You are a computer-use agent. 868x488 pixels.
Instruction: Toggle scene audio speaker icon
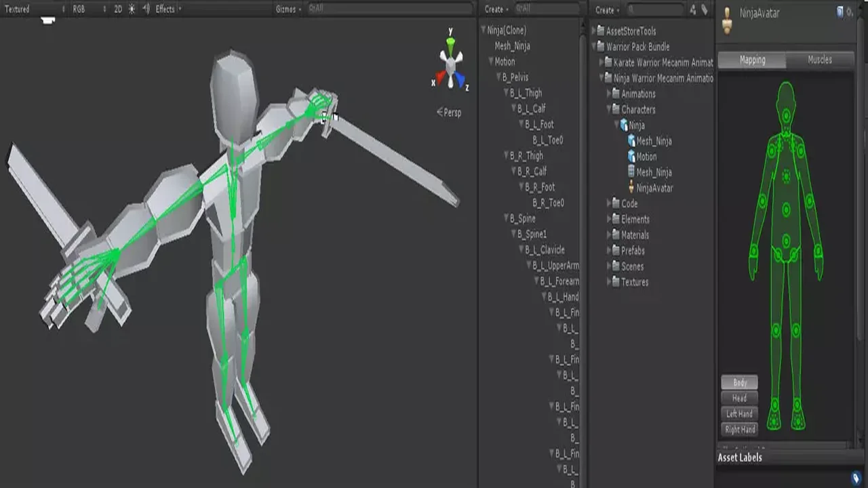point(146,9)
